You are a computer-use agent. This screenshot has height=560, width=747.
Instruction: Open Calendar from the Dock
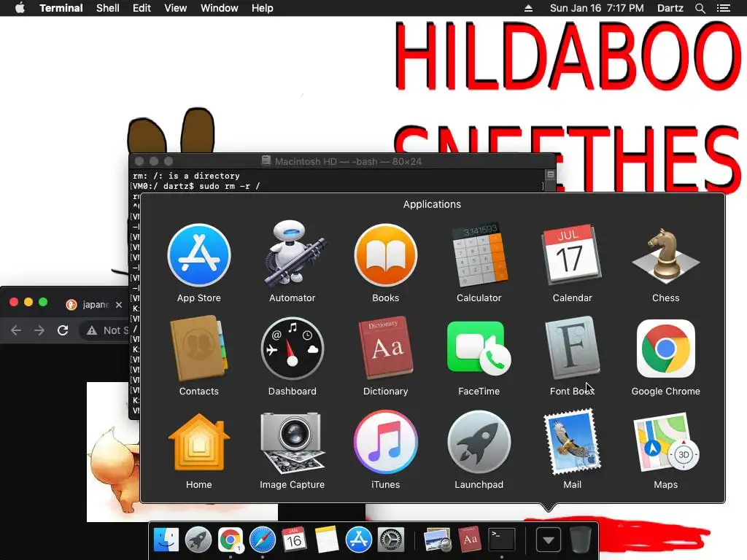point(294,540)
